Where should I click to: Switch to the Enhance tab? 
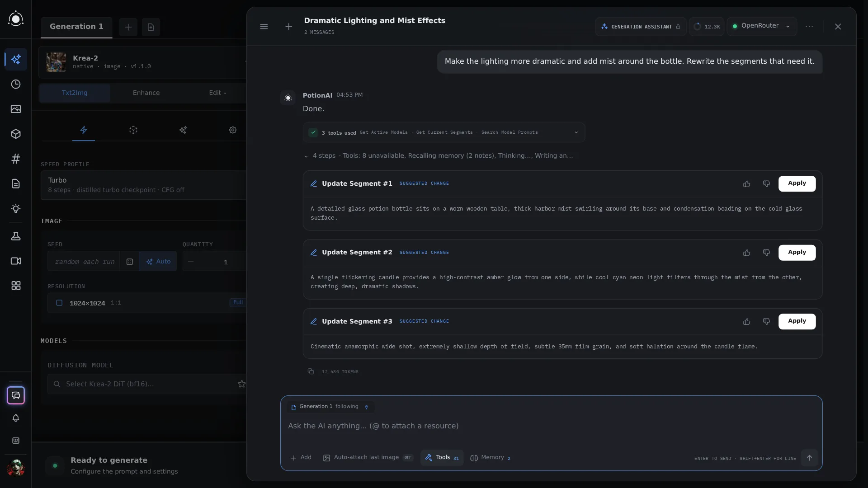click(146, 93)
